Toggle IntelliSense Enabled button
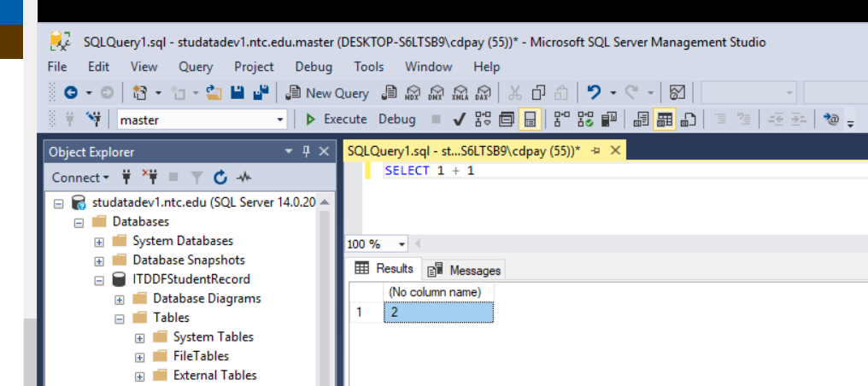 point(530,119)
